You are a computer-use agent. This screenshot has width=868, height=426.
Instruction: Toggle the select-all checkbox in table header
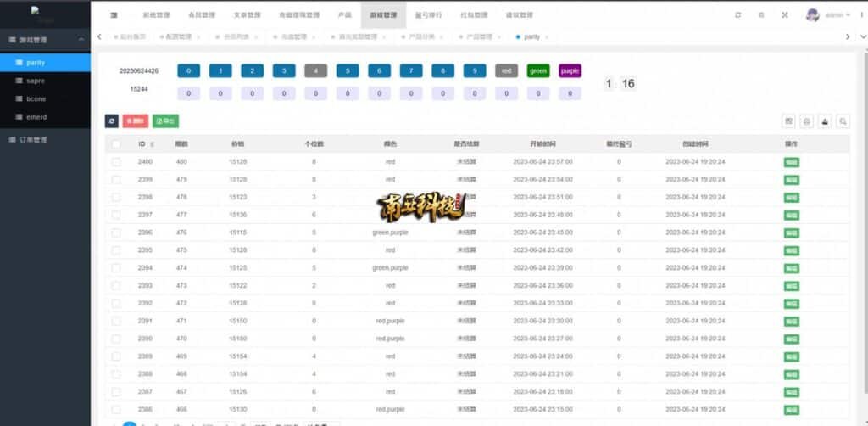(116, 144)
